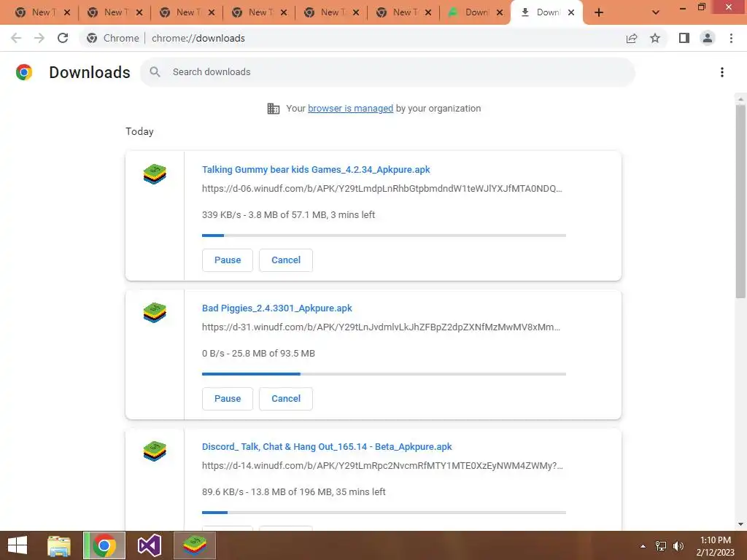The image size is (747, 560).
Task: Open the side panel icon
Action: pyautogui.click(x=684, y=38)
